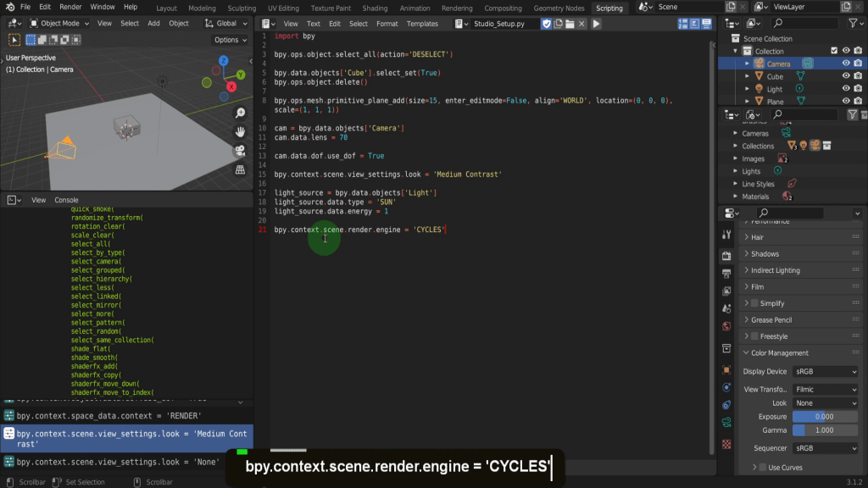Click the Options button in the viewport
Image resolution: width=868 pixels, height=488 pixels.
click(230, 40)
